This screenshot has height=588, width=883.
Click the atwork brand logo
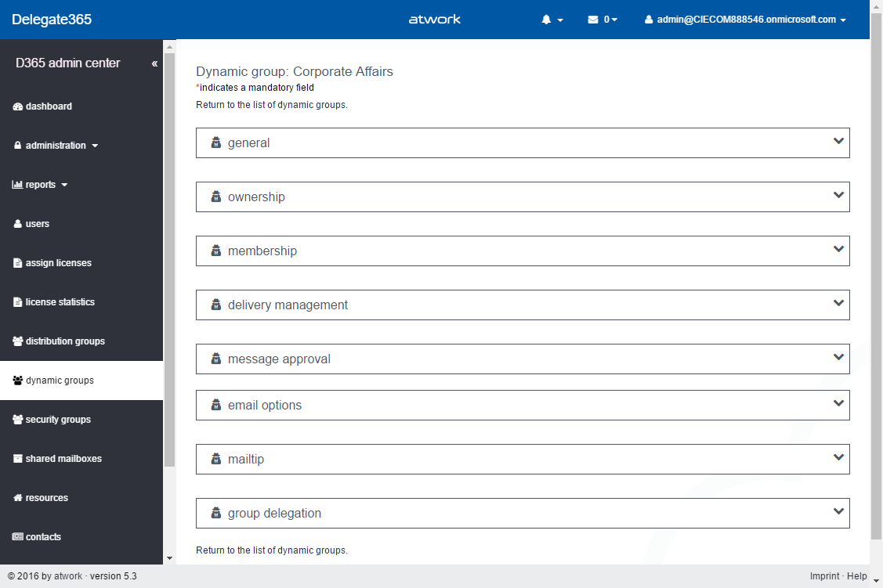pos(434,20)
